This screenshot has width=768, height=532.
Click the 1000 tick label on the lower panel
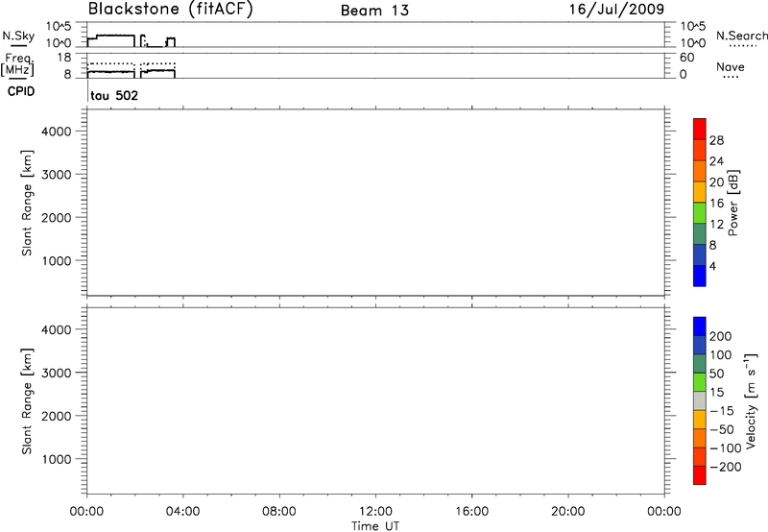point(57,459)
